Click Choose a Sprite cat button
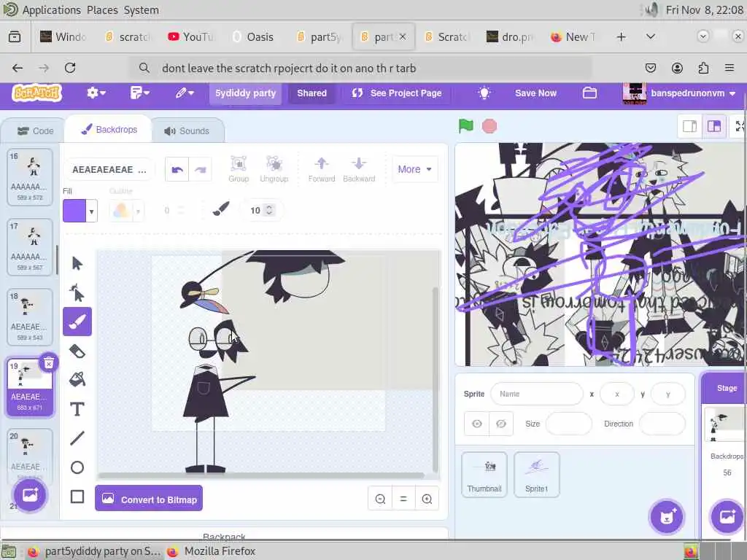Viewport: 747px width, 560px height. [x=667, y=517]
